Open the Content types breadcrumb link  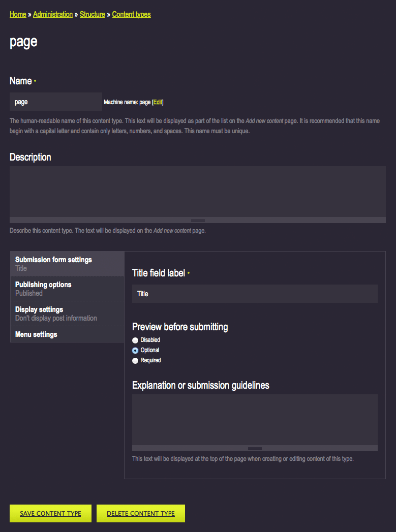click(x=131, y=14)
